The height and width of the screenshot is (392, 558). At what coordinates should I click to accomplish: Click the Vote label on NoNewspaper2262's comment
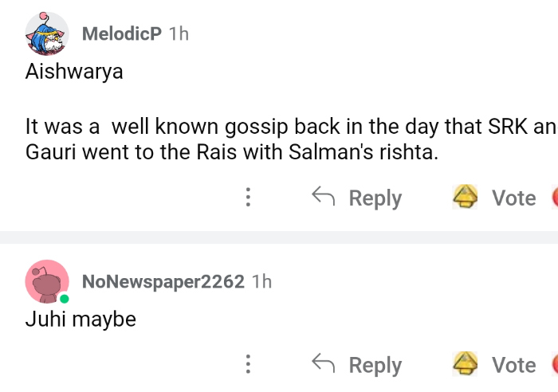point(513,365)
